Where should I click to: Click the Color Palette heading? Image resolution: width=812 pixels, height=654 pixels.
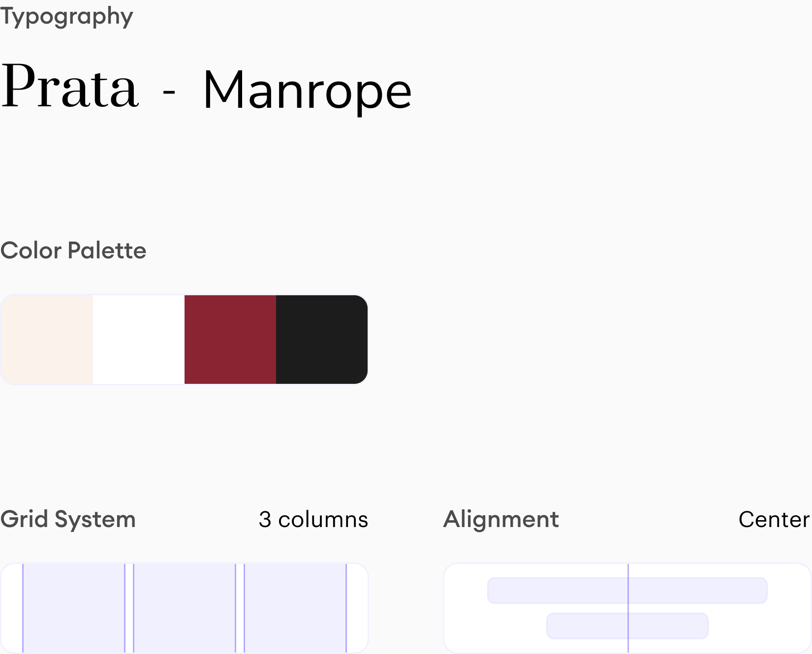tap(73, 250)
